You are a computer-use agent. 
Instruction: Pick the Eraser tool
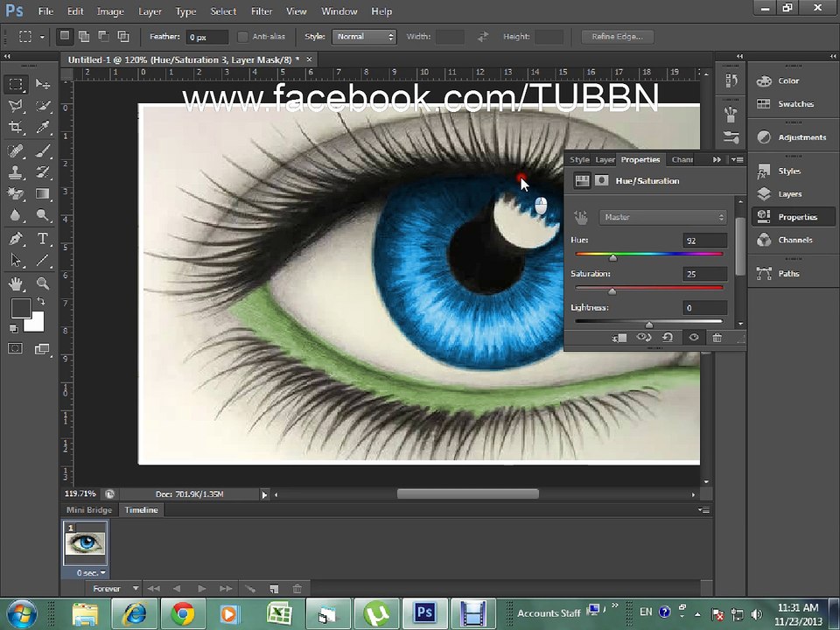[16, 194]
